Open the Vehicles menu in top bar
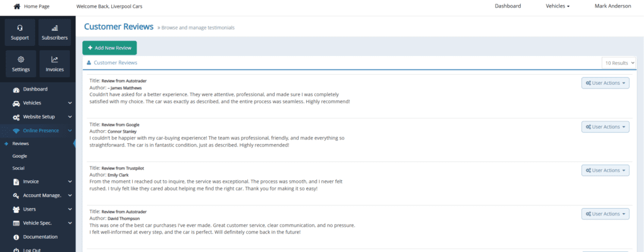 click(557, 6)
